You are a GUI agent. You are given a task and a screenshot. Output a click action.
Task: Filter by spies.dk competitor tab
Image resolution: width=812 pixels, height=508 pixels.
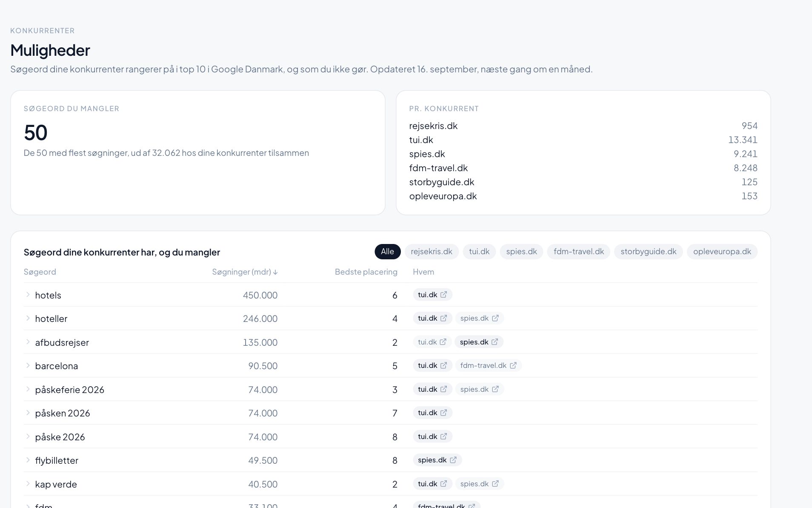pos(521,252)
